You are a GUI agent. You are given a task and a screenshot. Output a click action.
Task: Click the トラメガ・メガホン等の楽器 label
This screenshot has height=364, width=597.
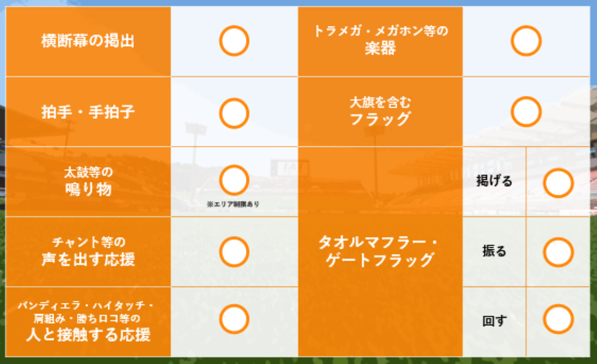pyautogui.click(x=380, y=40)
